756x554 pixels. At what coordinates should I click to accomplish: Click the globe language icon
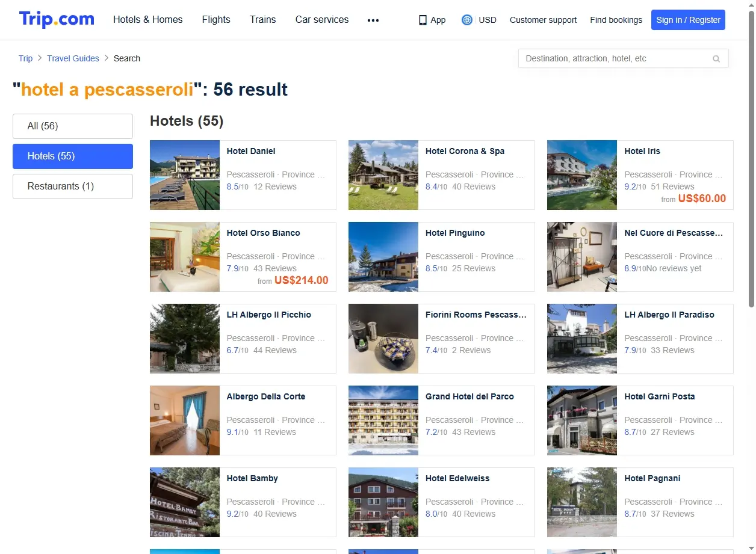(466, 20)
